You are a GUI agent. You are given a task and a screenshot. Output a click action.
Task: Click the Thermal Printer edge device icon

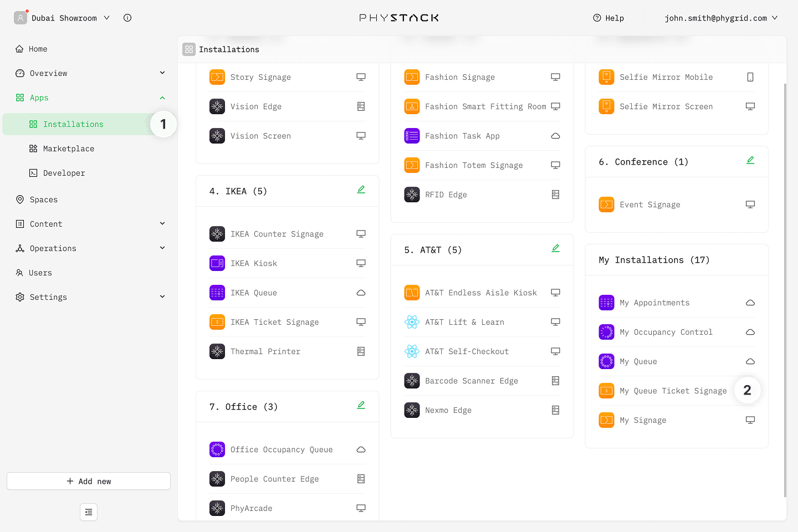pos(361,351)
